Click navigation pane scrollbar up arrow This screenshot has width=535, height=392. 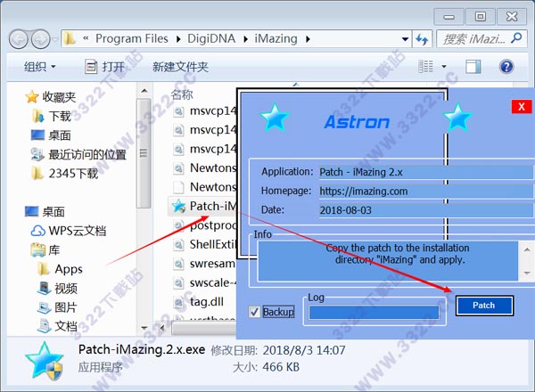(x=144, y=91)
